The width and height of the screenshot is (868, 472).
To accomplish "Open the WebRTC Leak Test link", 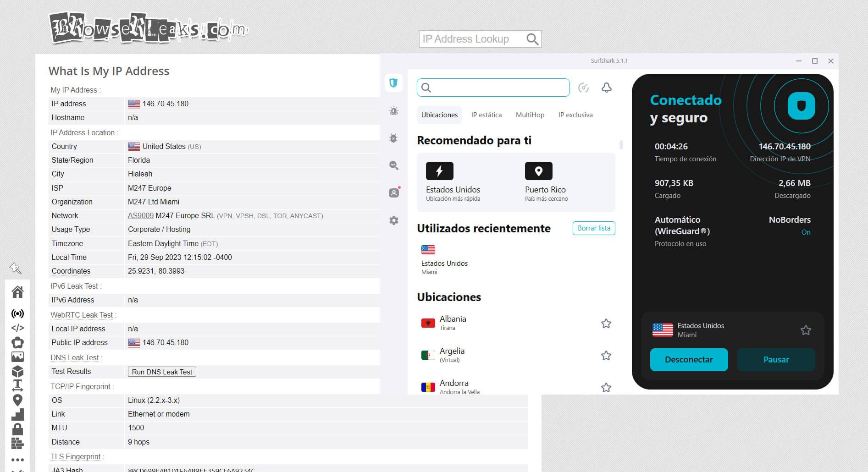I will pyautogui.click(x=82, y=315).
